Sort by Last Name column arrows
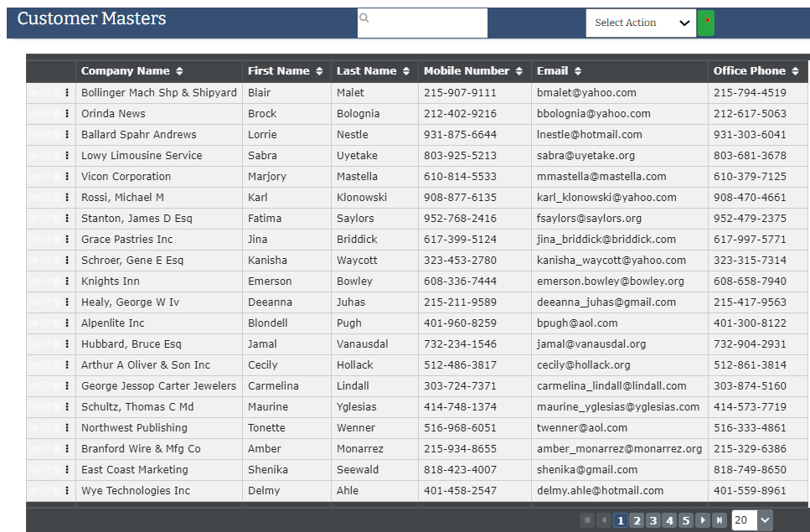 pos(406,71)
